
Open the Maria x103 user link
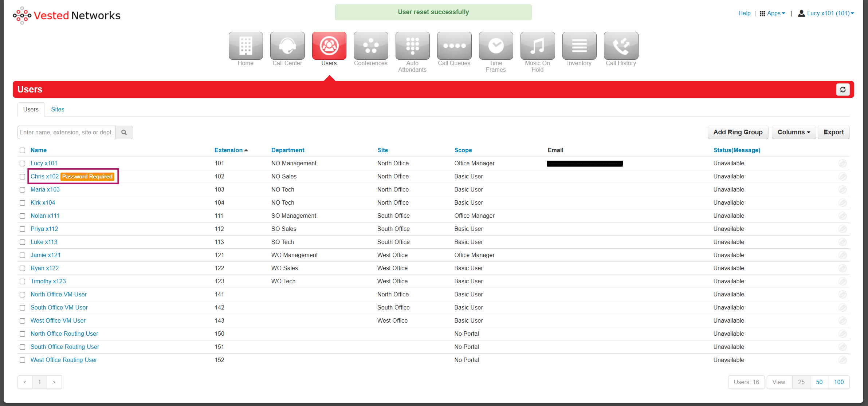[45, 189]
